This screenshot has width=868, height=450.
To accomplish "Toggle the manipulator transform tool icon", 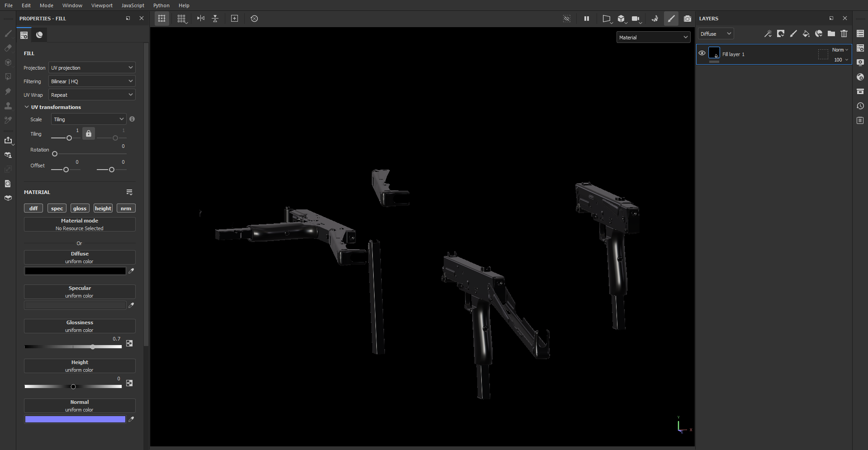I will click(x=162, y=19).
